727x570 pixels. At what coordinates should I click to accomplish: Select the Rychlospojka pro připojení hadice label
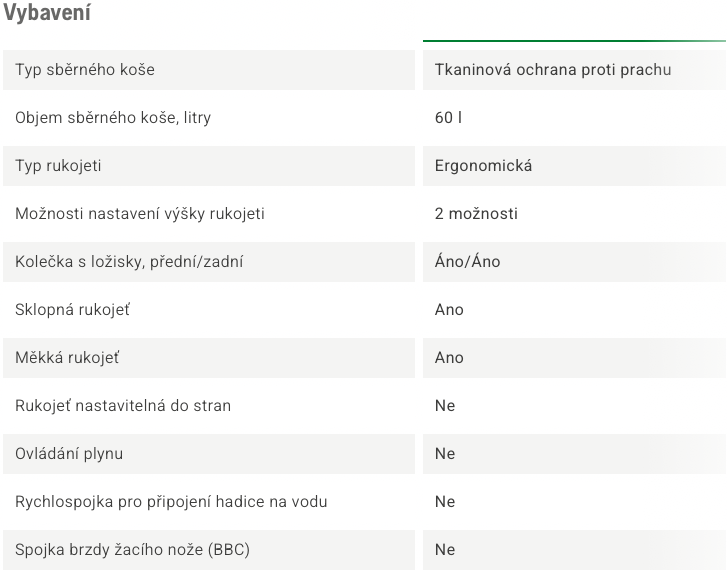(171, 502)
